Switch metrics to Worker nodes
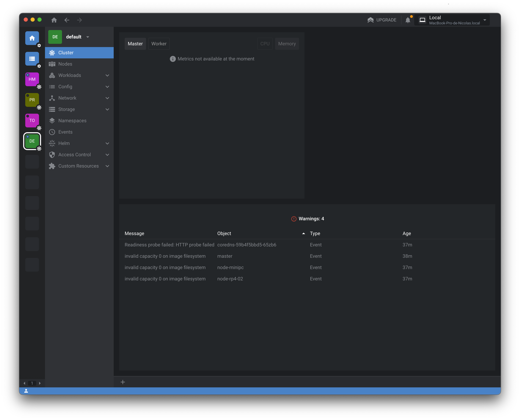 (x=159, y=44)
